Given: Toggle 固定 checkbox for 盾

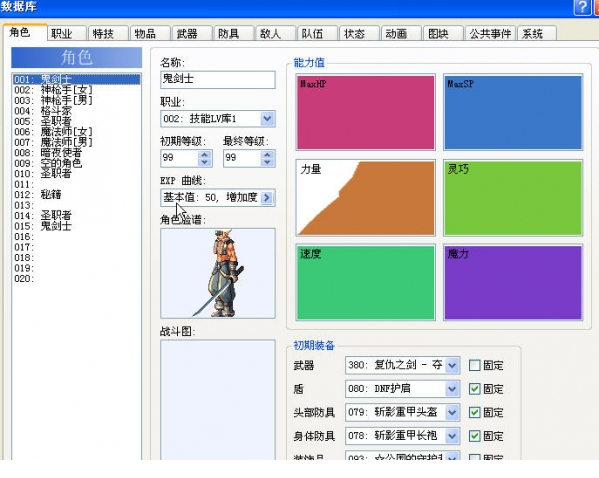Looking at the screenshot, I should pyautogui.click(x=474, y=389).
